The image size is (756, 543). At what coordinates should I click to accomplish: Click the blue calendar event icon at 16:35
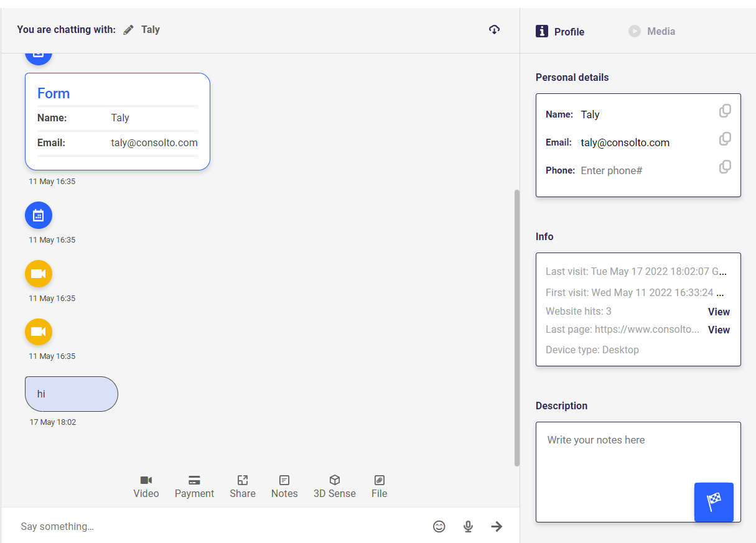[39, 216]
